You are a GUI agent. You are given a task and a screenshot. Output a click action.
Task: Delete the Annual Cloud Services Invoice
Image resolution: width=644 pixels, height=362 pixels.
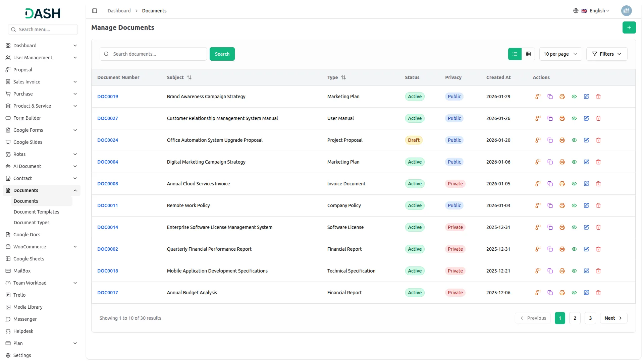[598, 184]
